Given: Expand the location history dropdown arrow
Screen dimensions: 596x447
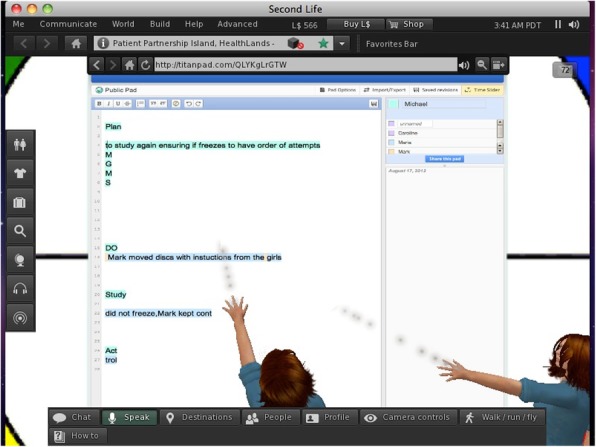Looking at the screenshot, I should coord(342,44).
